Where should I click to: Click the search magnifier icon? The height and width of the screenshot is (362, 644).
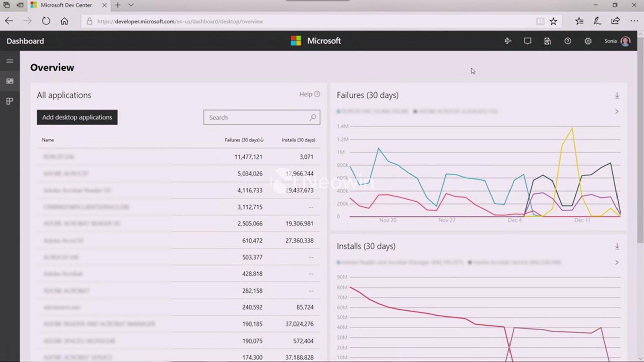313,117
